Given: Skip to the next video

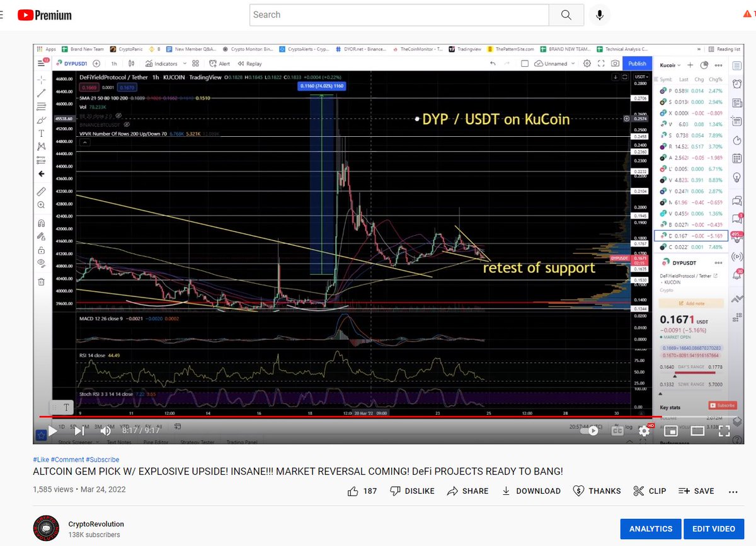Looking at the screenshot, I should (79, 431).
